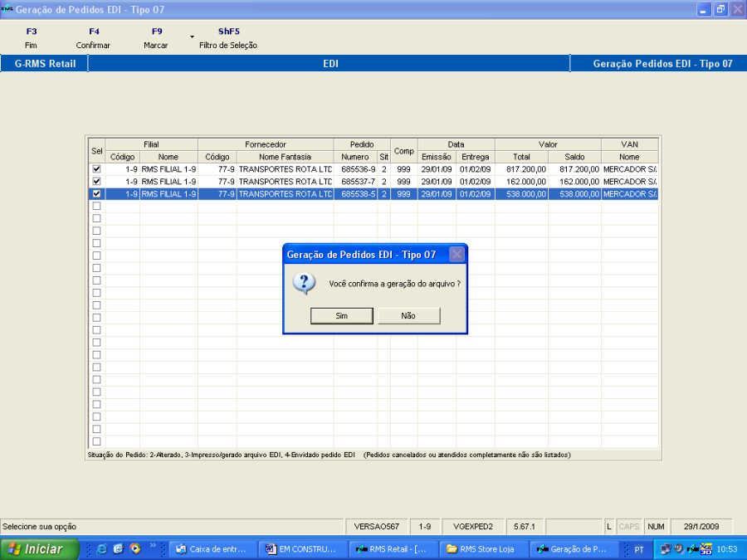This screenshot has width=747, height=560.
Task: Expand quick launch chevron on taskbar
Action: (153, 546)
